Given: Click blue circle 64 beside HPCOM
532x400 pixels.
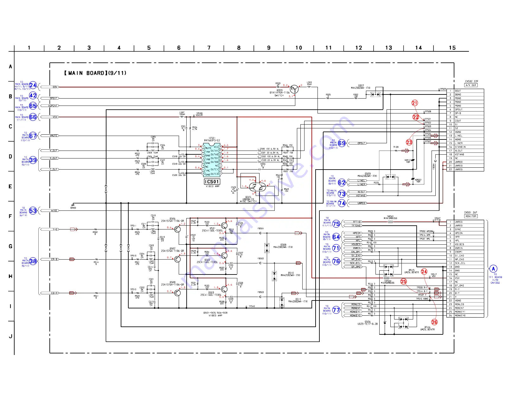Looking at the screenshot, I should 336,237.
